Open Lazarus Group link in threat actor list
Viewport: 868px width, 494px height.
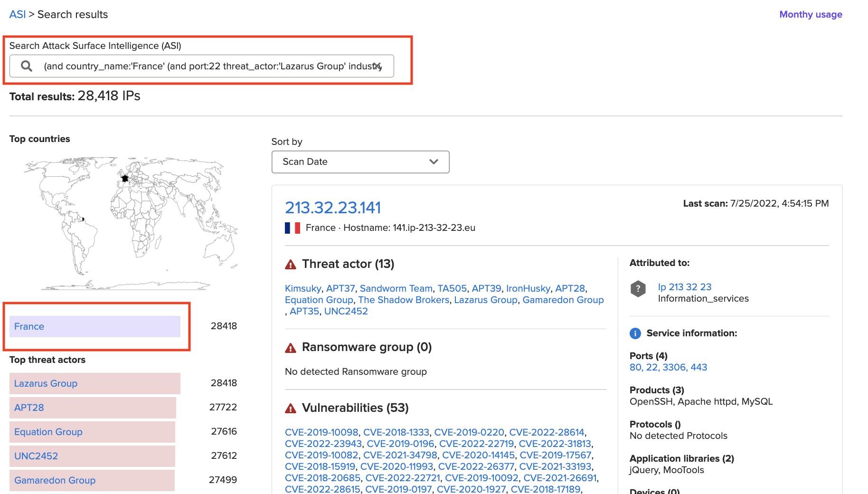pos(486,300)
